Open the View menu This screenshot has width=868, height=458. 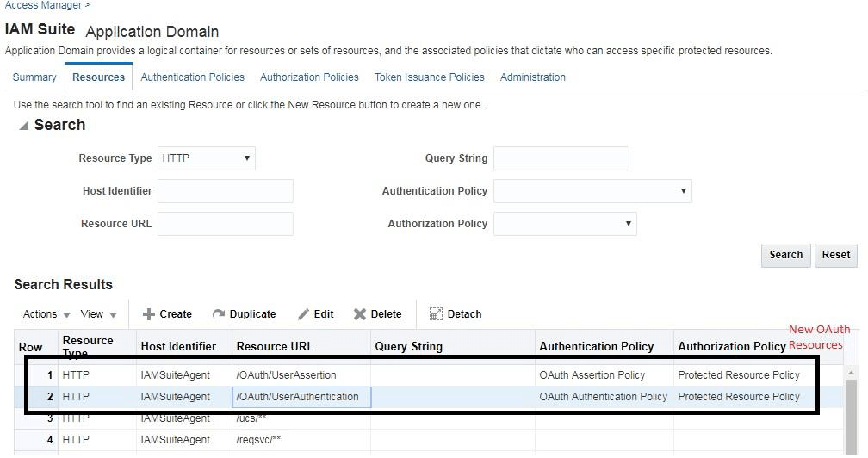(98, 314)
